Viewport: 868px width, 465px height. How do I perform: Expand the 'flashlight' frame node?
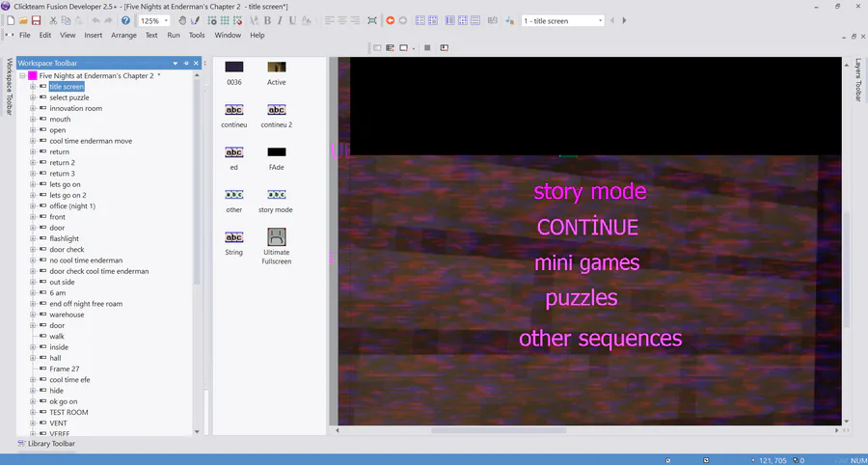[x=33, y=238]
